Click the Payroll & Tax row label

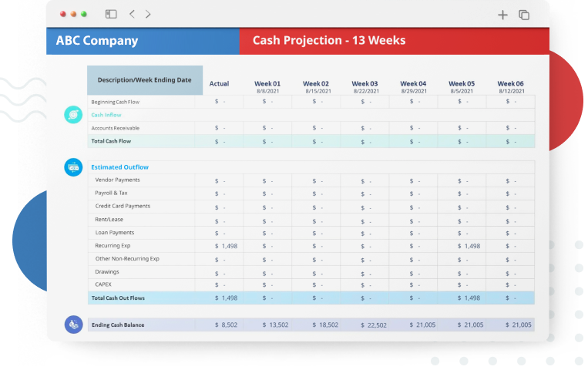pyautogui.click(x=111, y=193)
